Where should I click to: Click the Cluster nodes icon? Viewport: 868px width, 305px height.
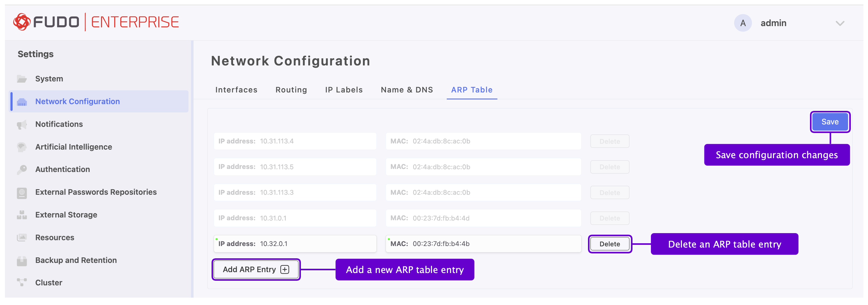coord(22,283)
